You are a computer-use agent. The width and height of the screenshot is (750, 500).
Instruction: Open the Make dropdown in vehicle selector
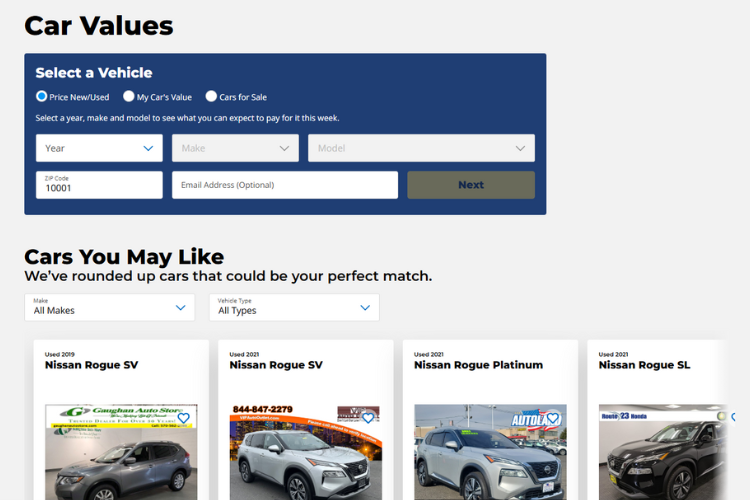tap(235, 148)
